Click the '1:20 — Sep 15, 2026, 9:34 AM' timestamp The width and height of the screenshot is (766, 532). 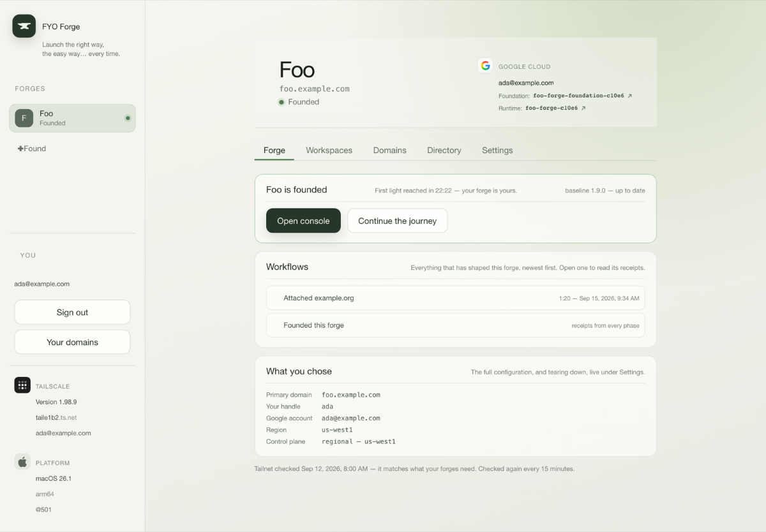pos(599,299)
